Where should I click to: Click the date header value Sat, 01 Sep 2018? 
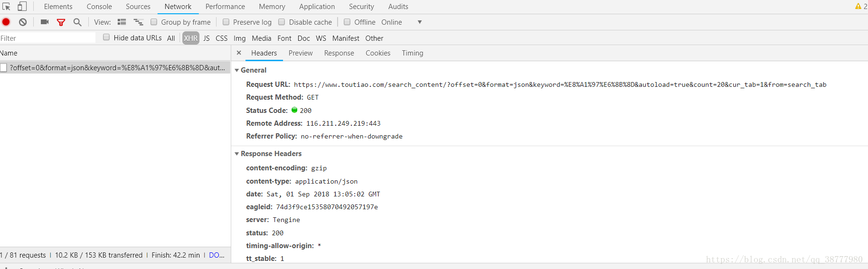323,195
